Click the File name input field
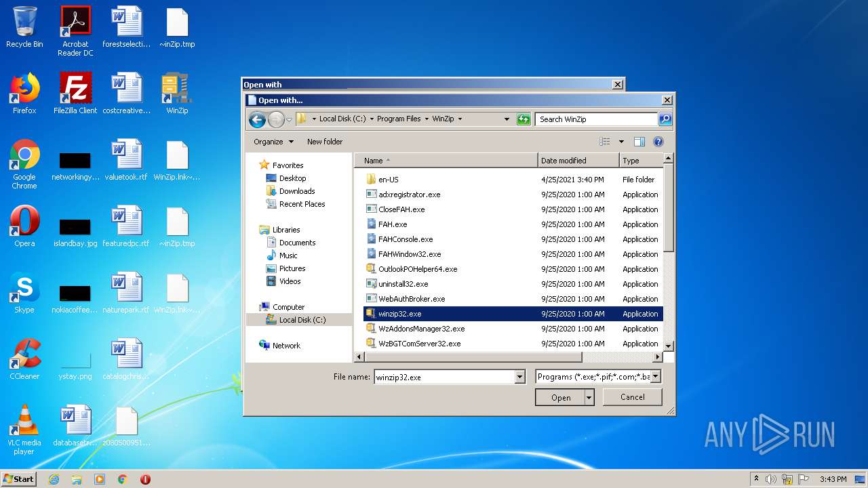This screenshot has height=488, width=868. click(x=444, y=377)
